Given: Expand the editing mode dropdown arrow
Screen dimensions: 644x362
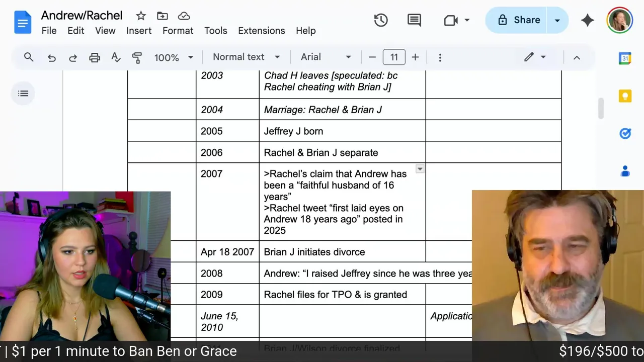Looking at the screenshot, I should [x=543, y=57].
